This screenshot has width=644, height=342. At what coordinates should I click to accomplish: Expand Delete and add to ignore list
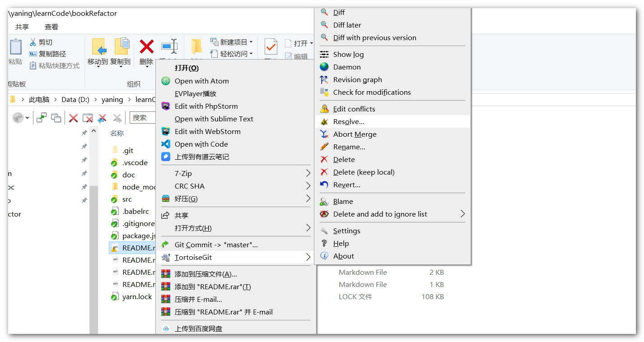[x=392, y=214]
